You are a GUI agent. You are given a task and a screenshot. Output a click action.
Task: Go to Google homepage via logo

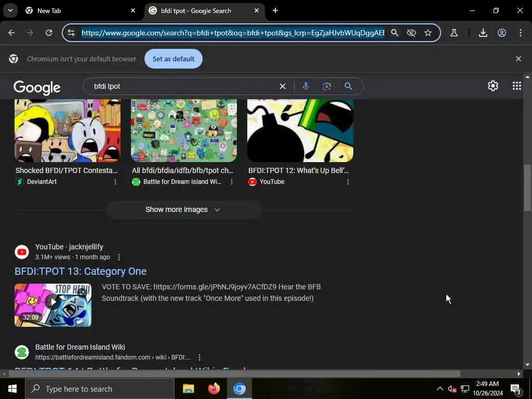pyautogui.click(x=37, y=87)
